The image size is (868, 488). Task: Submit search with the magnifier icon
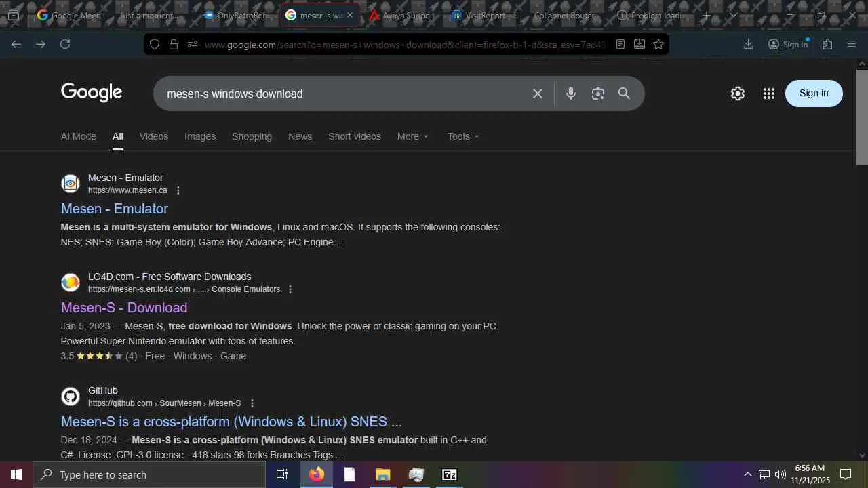[625, 94]
